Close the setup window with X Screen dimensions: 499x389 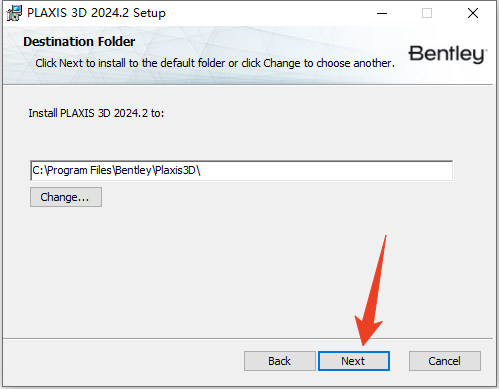(x=473, y=13)
